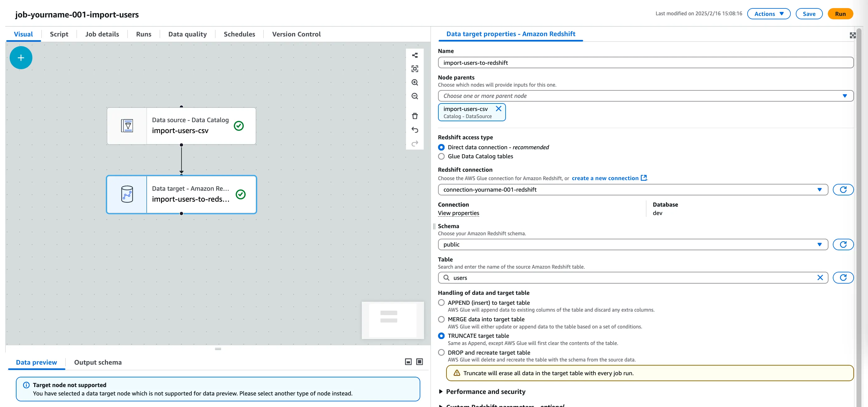The image size is (868, 407).
Task: Click the trash delete node icon
Action: (x=414, y=116)
